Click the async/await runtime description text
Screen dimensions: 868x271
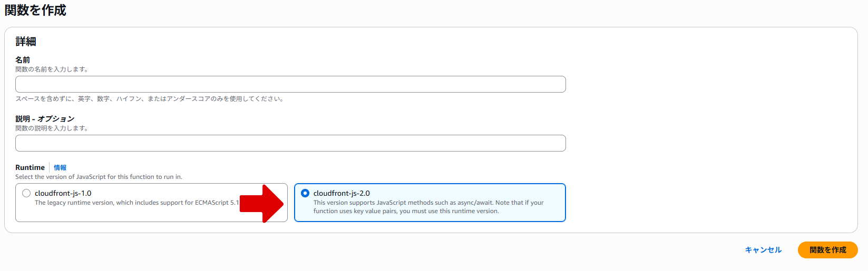(428, 207)
